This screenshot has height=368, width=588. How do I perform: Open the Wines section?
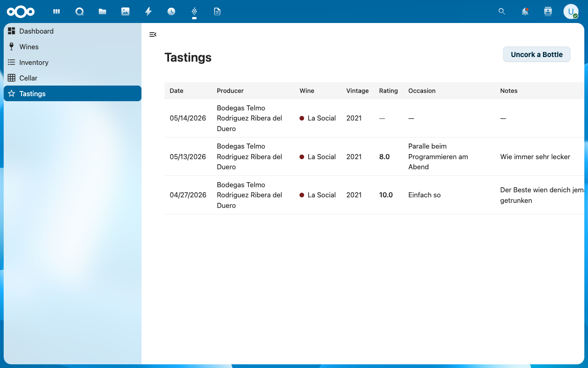coord(73,47)
